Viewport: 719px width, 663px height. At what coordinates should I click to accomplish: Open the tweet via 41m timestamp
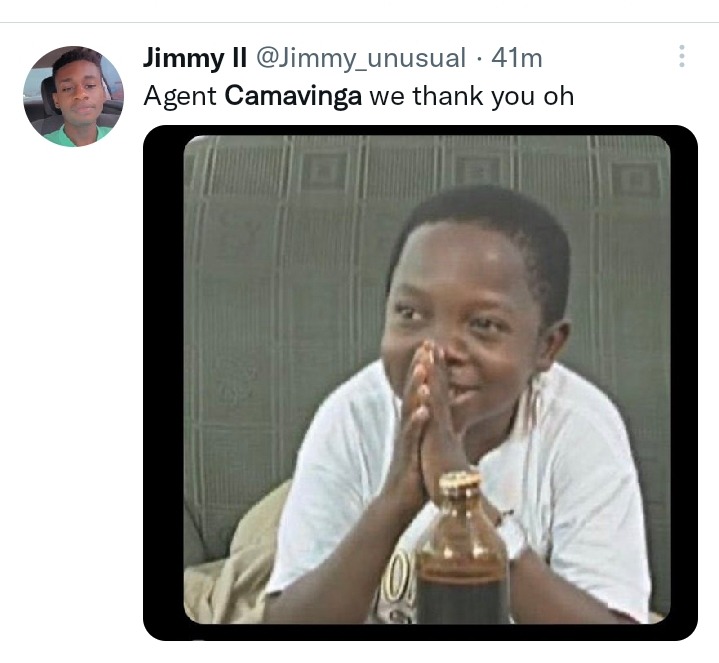[x=516, y=58]
